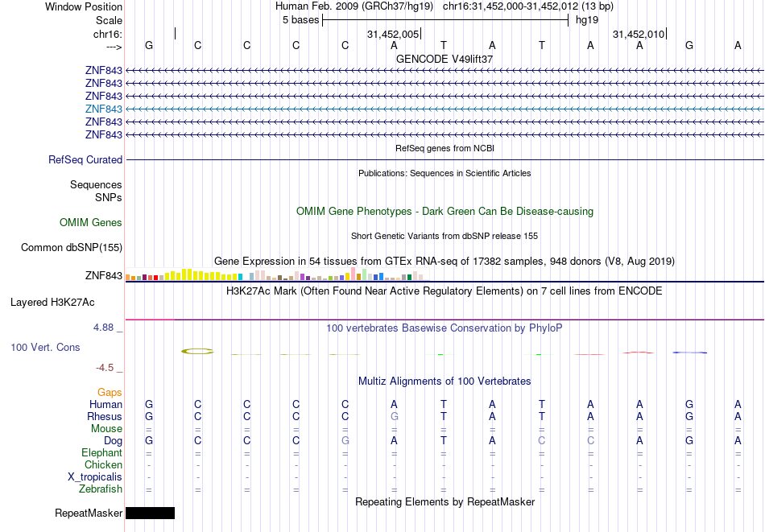The image size is (765, 532).
Task: Click the 'Layered H3K27Ac' track label
Action: point(52,303)
